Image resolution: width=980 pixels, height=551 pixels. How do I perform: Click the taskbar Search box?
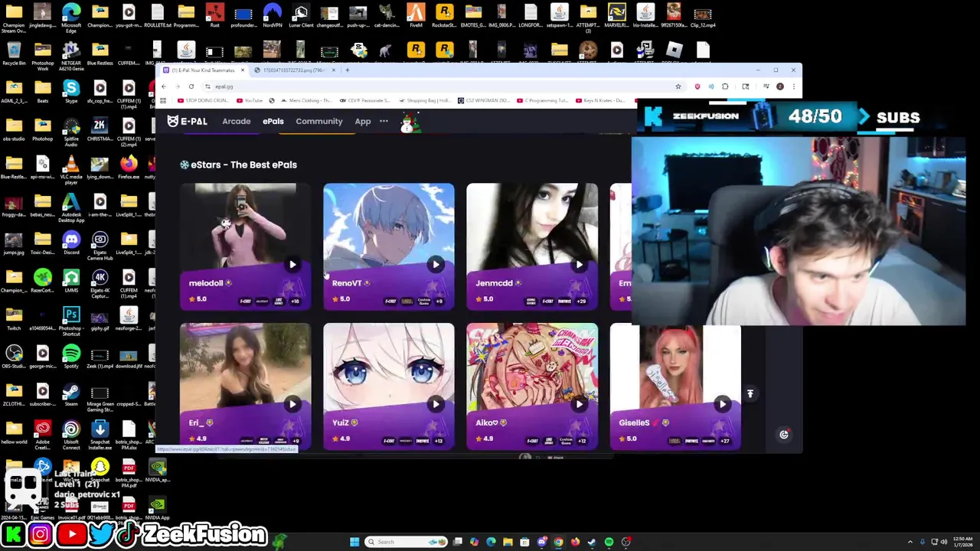[406, 542]
